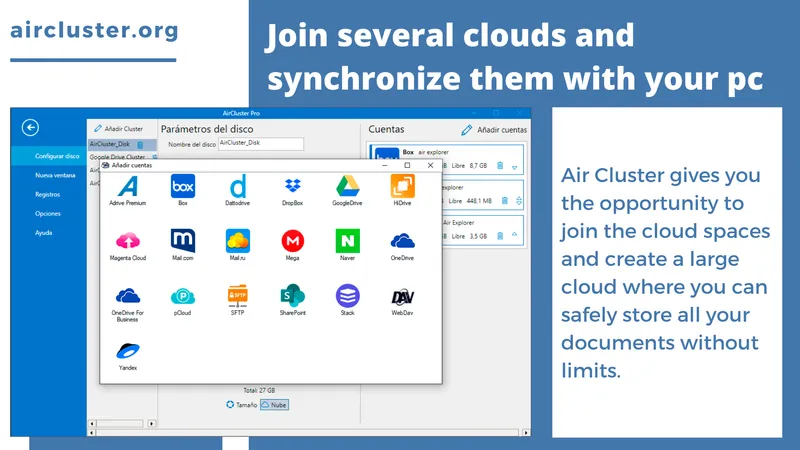Expand the Box air explorer account arrow
This screenshot has width=800, height=450.
click(515, 167)
